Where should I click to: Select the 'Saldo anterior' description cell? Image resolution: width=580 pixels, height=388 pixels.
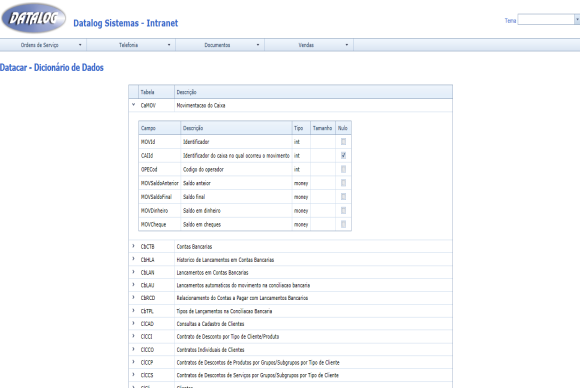tap(236, 183)
